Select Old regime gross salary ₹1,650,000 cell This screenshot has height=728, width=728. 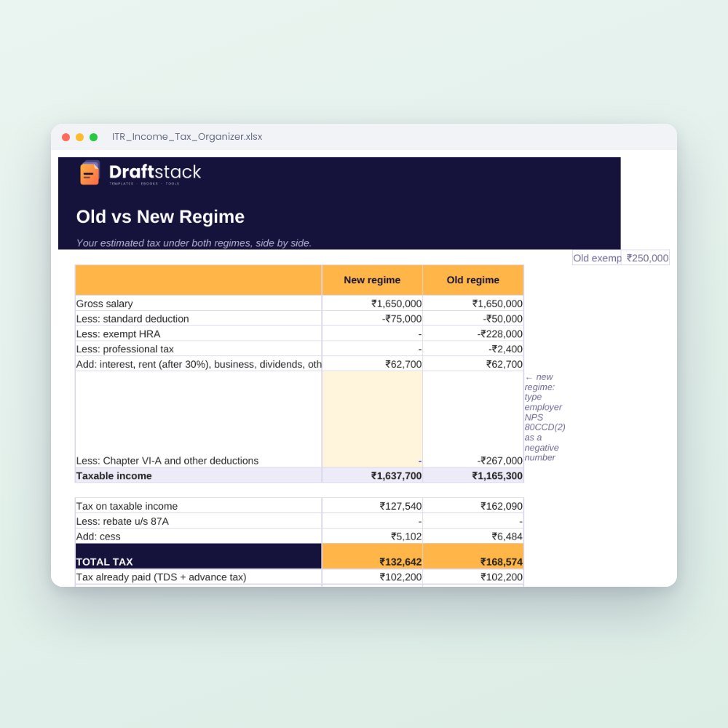(x=473, y=303)
